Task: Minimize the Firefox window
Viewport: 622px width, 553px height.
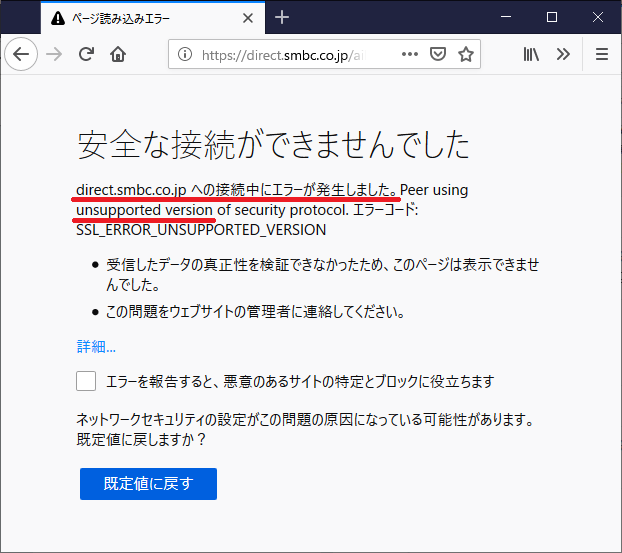Action: coord(506,17)
